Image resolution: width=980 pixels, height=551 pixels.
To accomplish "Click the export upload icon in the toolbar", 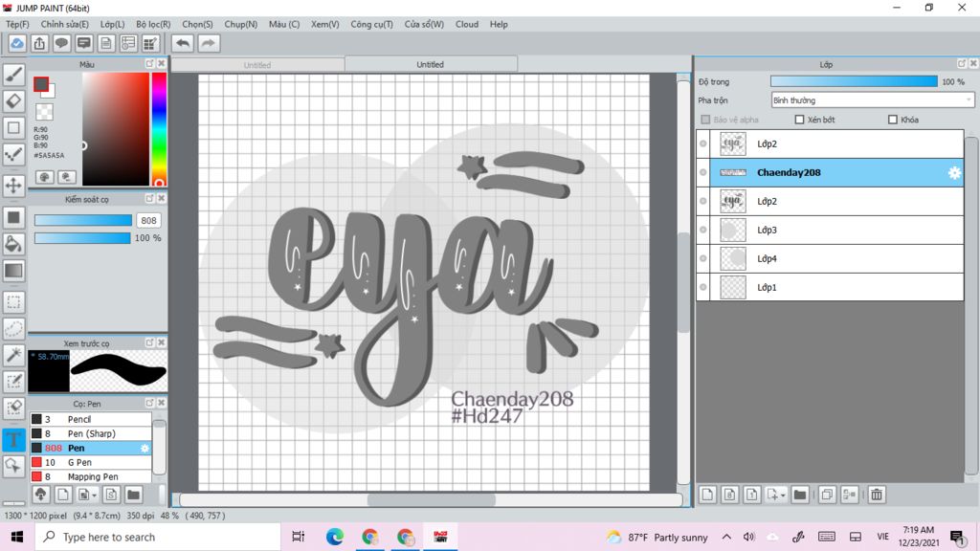I will (39, 43).
